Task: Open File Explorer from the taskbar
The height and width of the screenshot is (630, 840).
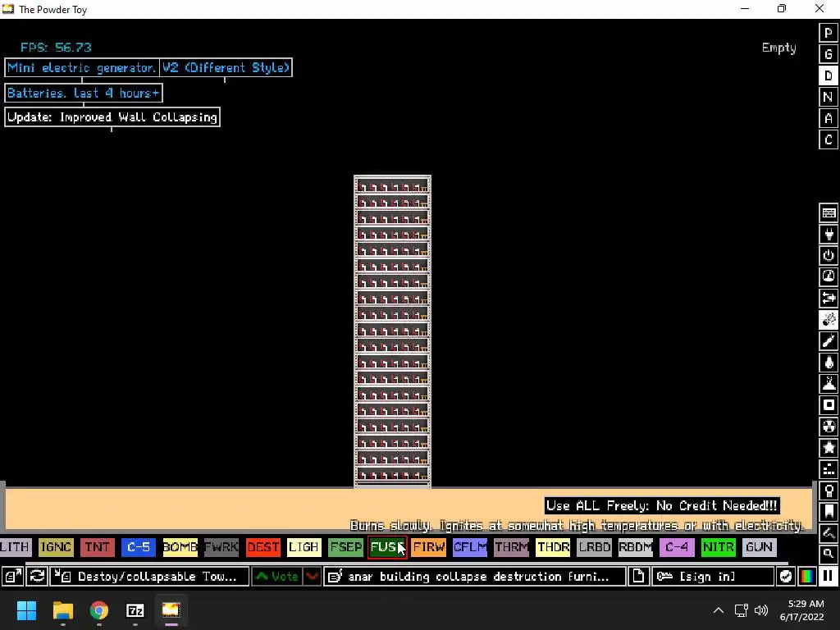Action: click(62, 610)
